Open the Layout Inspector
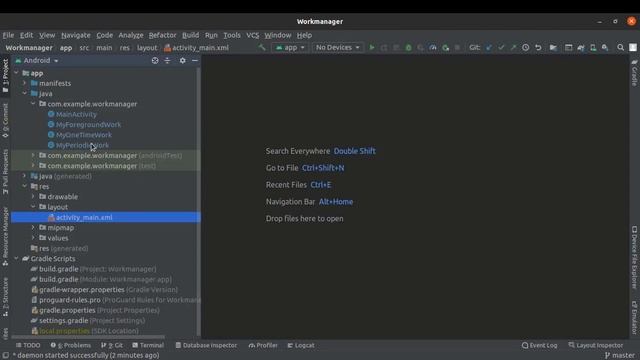This screenshot has height=360, width=640. [596, 345]
